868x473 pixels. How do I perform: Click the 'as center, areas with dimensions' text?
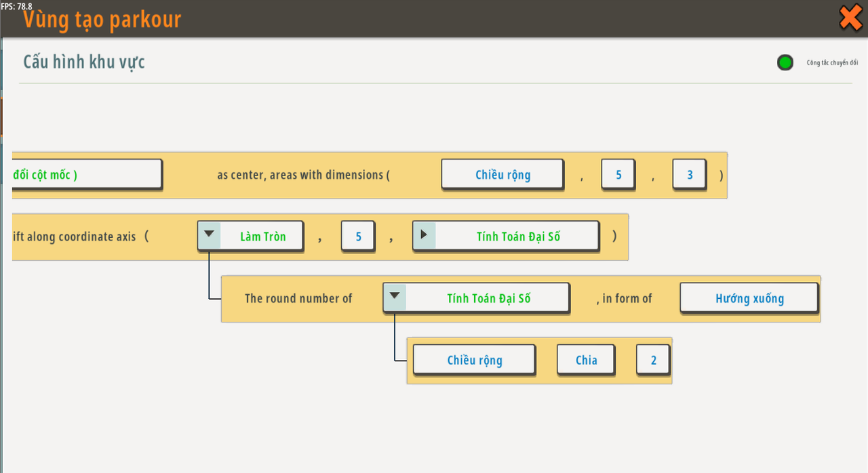pos(303,175)
